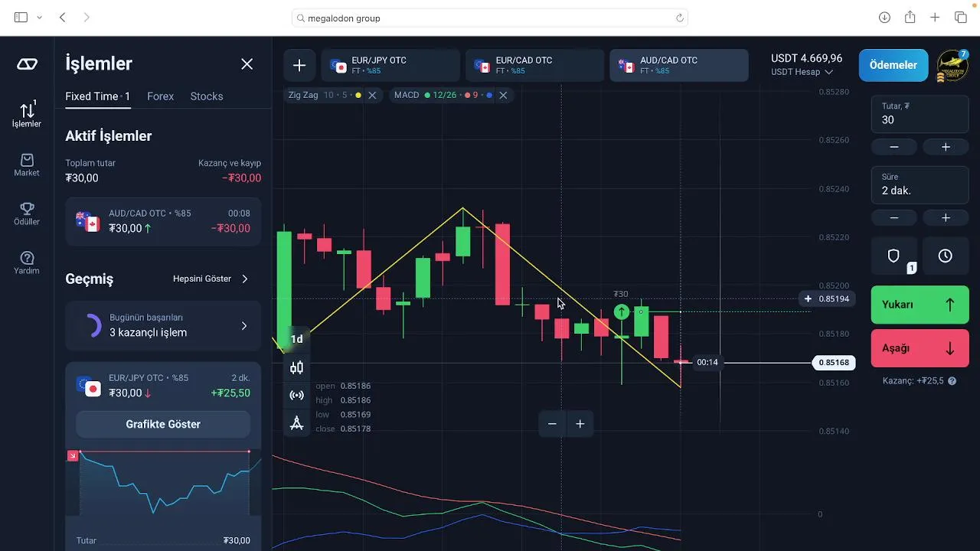Switch to the Stocks tab
980x551 pixels.
coord(207,96)
